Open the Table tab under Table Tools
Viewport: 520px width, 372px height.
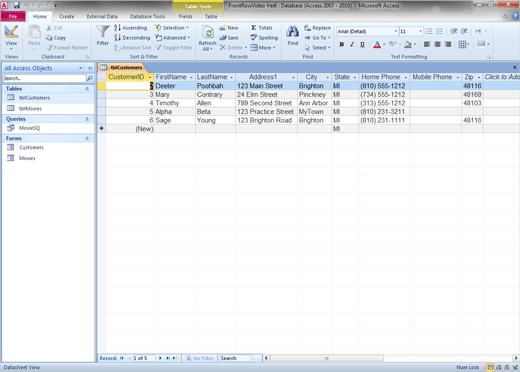211,16
